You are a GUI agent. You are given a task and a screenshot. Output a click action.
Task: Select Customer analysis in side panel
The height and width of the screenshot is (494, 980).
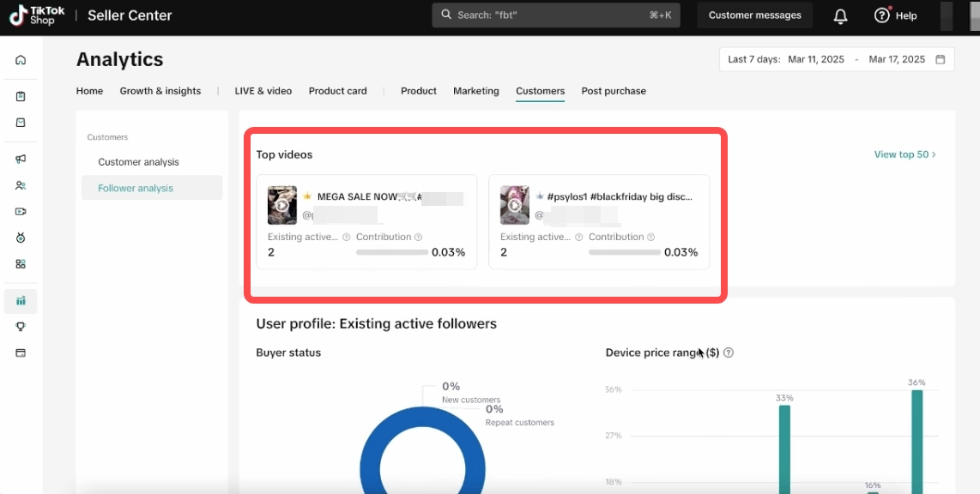pyautogui.click(x=138, y=162)
